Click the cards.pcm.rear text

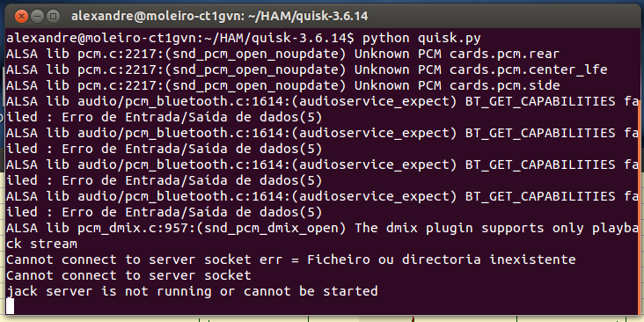504,55
